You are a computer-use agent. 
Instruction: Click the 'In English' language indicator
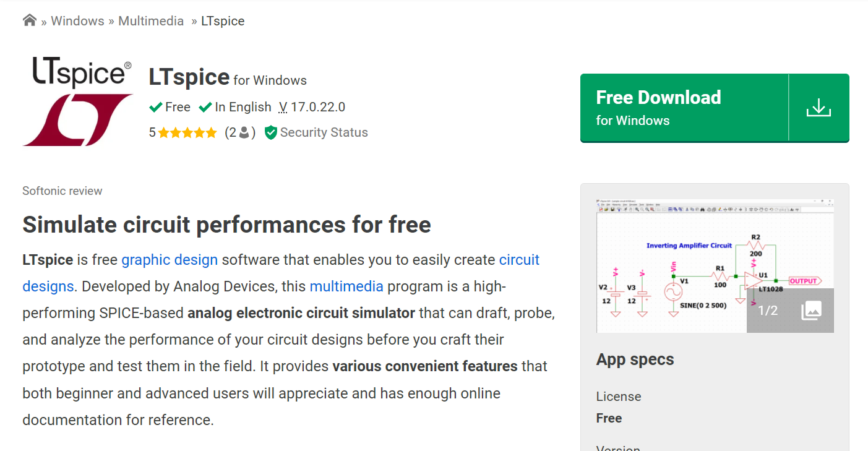(235, 107)
